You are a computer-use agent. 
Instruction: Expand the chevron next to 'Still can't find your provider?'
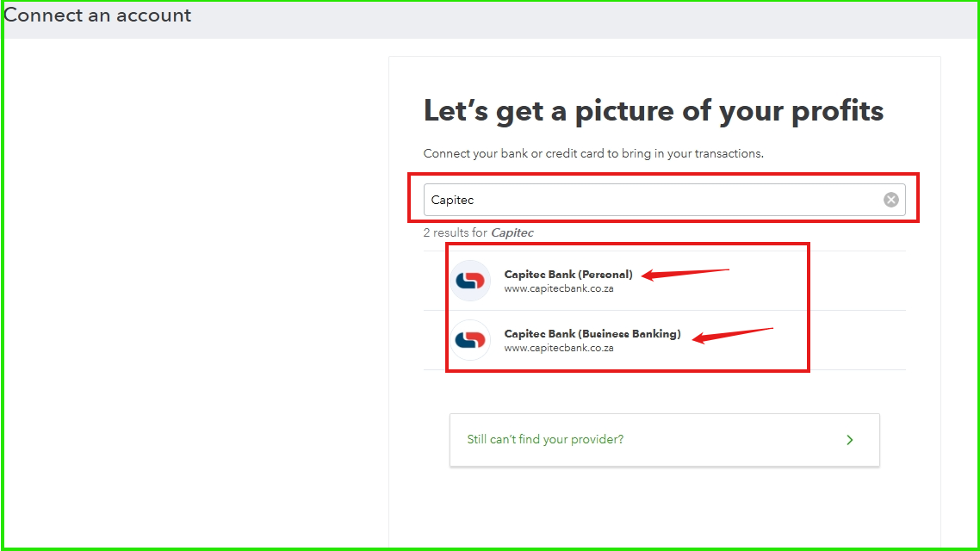coord(849,440)
